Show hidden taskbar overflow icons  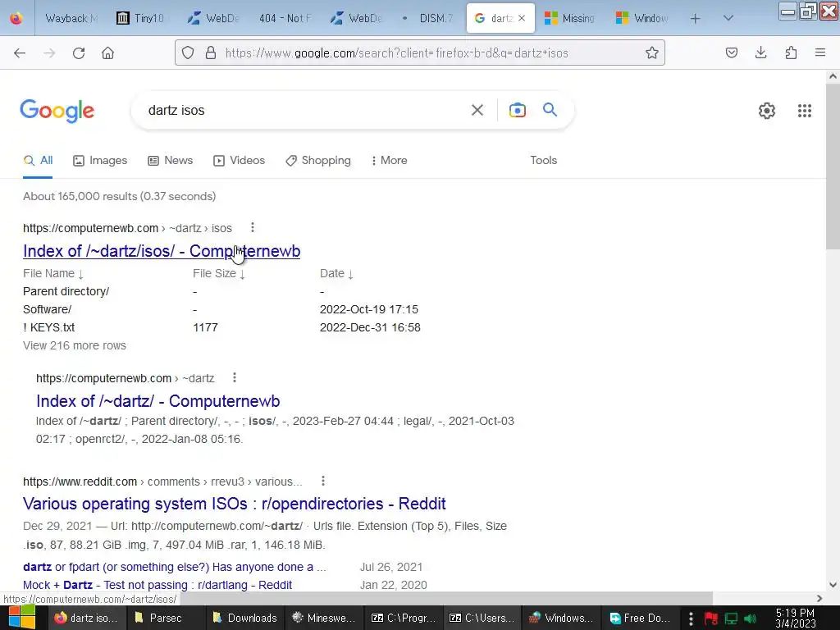click(691, 619)
